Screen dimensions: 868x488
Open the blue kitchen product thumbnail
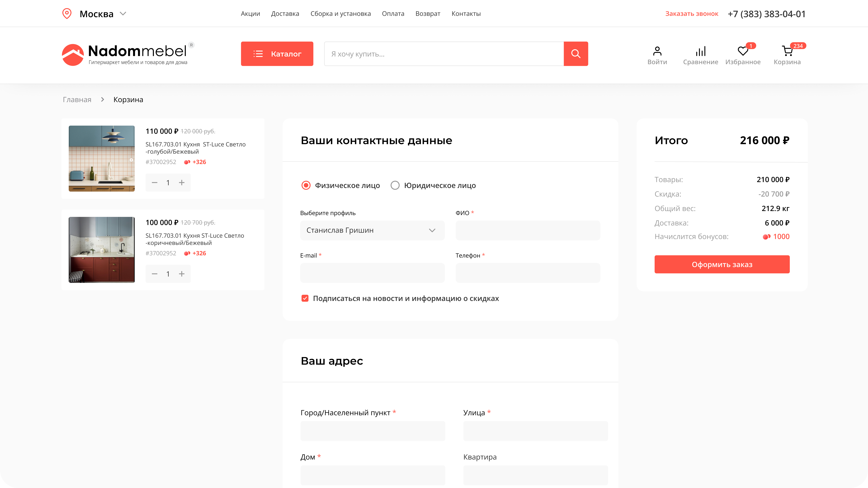coord(101,159)
